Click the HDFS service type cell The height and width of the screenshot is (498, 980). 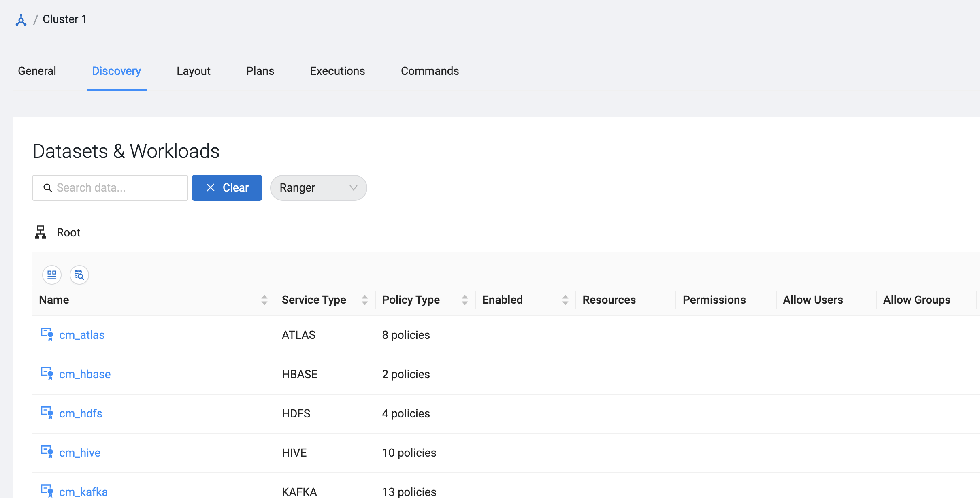tap(296, 414)
